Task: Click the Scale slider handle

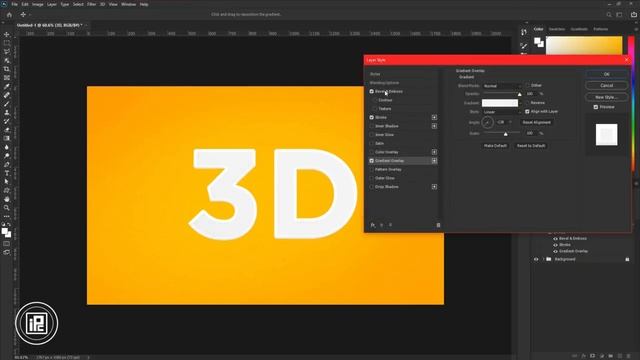Action: coord(505,134)
